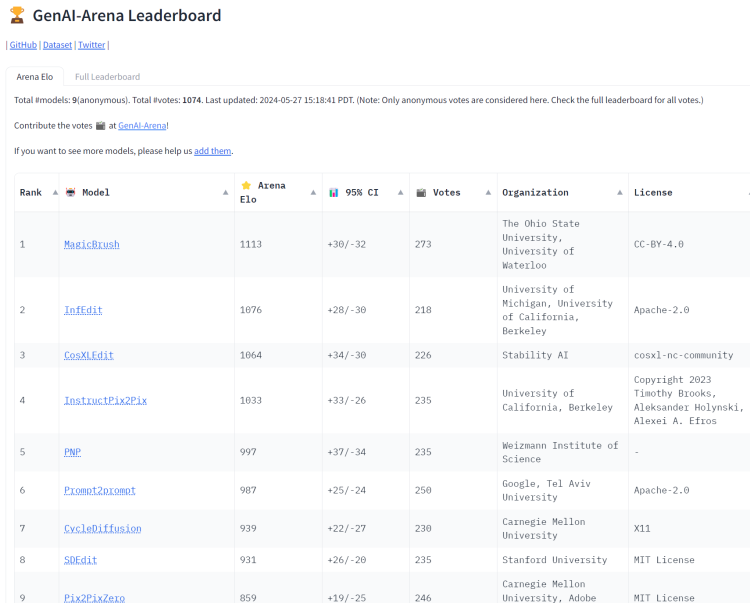Viewport: 750px width, 603px height.
Task: Open the CycleDiffusion model link
Action: (x=103, y=528)
